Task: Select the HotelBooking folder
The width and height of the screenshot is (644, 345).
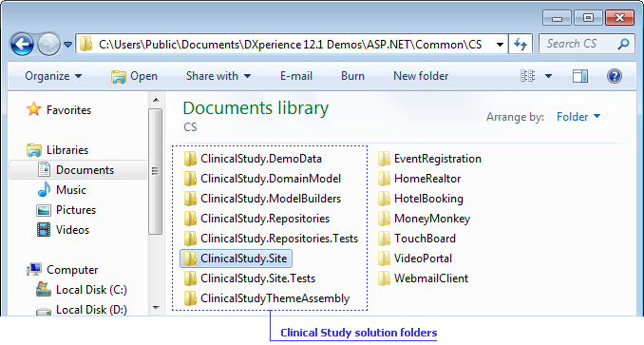Action: click(421, 199)
